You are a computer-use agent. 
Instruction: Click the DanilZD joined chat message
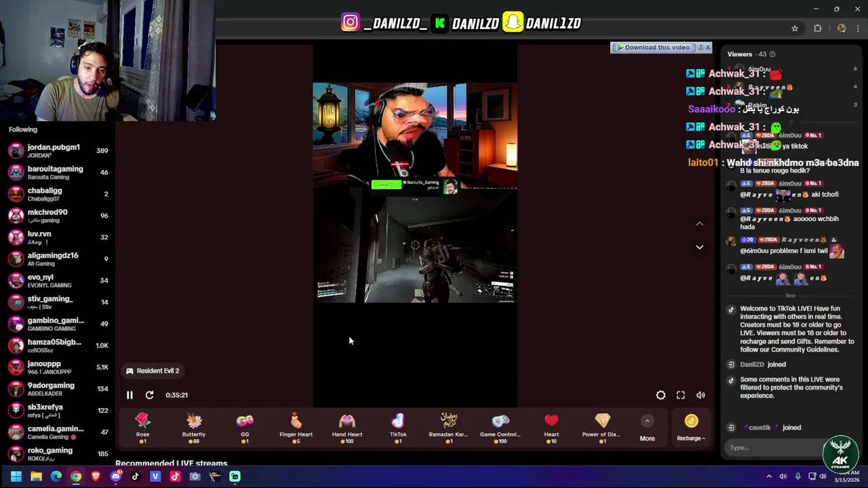(x=763, y=365)
